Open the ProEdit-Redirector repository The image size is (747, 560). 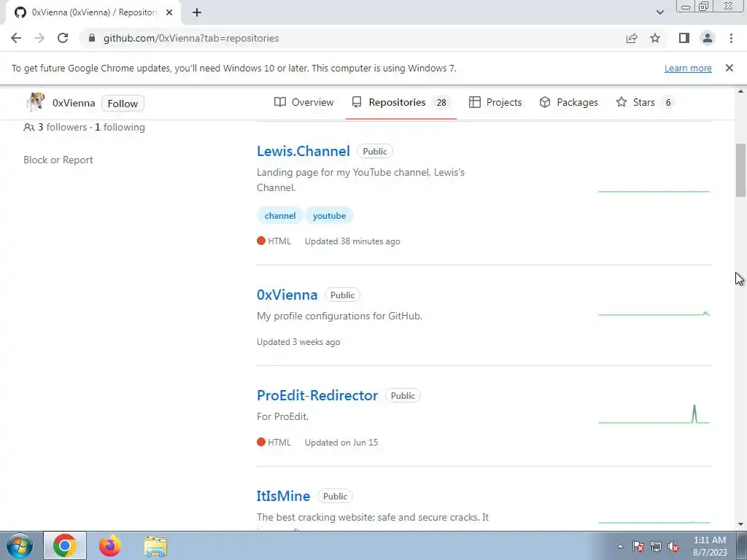317,395
